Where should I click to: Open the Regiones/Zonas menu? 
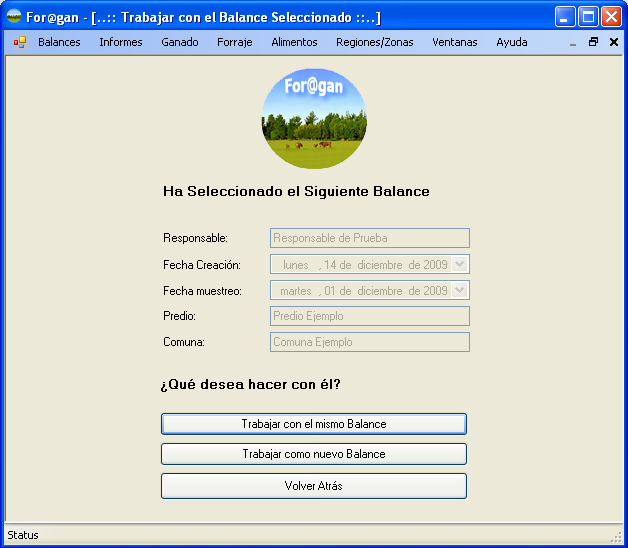pos(375,42)
